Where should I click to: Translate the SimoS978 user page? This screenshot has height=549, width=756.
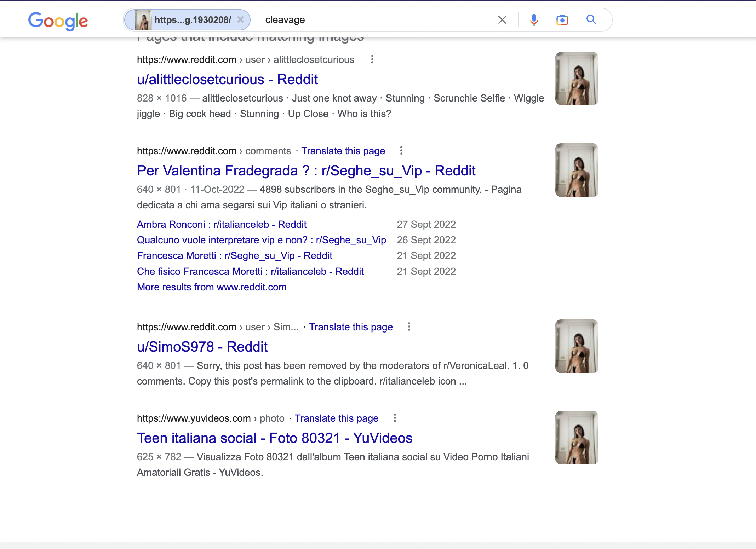click(x=351, y=327)
